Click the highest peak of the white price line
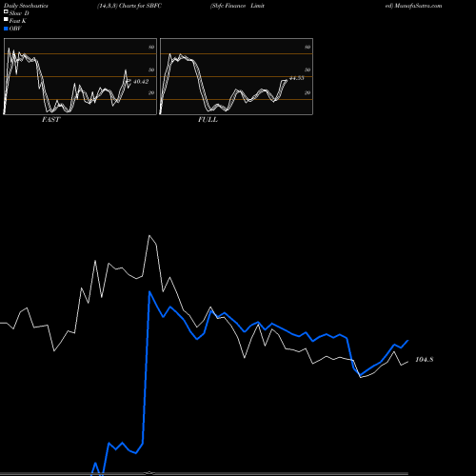Image resolution: width=476 pixels, height=476 pixels. tap(149, 235)
